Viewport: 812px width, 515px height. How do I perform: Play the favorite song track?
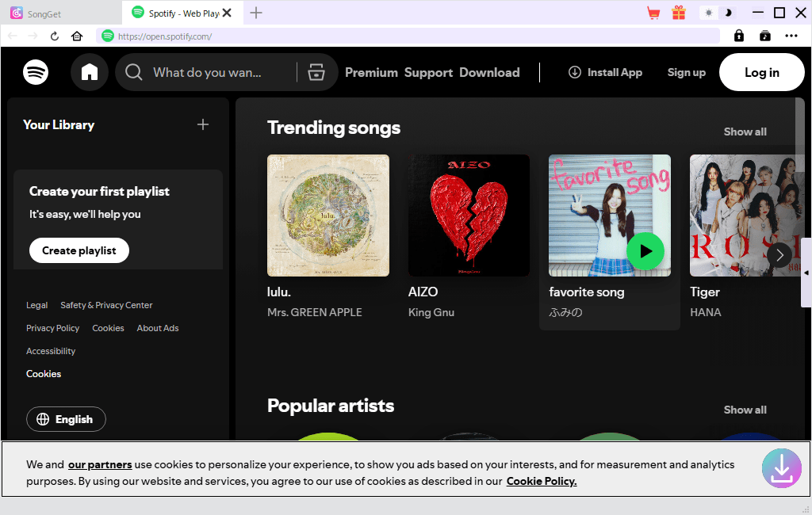coord(645,251)
